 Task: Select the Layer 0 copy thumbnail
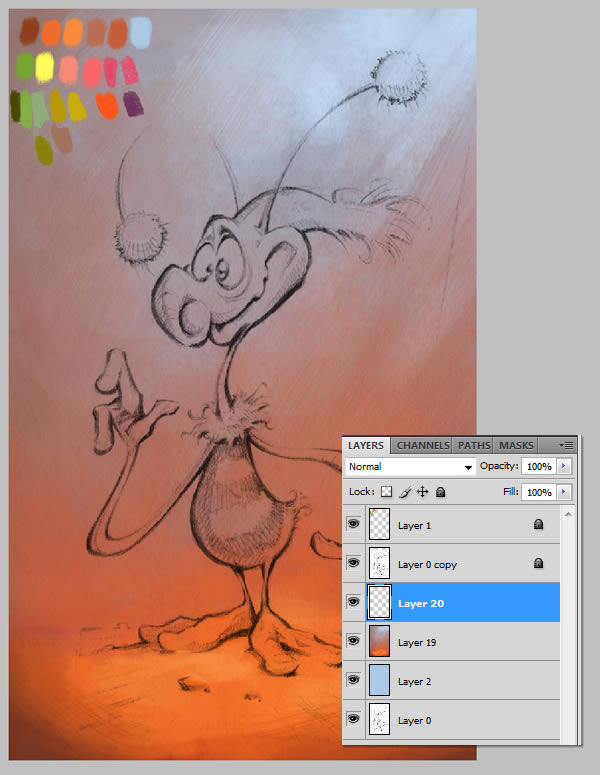(x=380, y=563)
